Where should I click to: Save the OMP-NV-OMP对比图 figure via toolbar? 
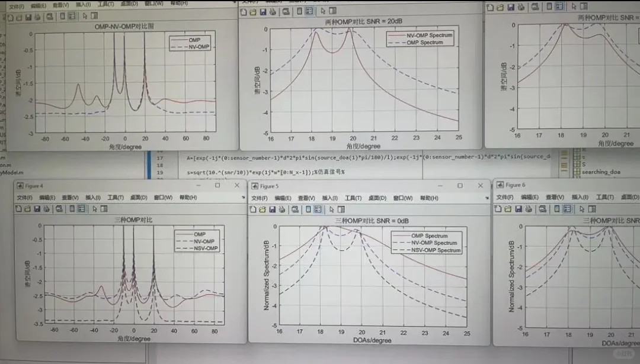point(28,17)
